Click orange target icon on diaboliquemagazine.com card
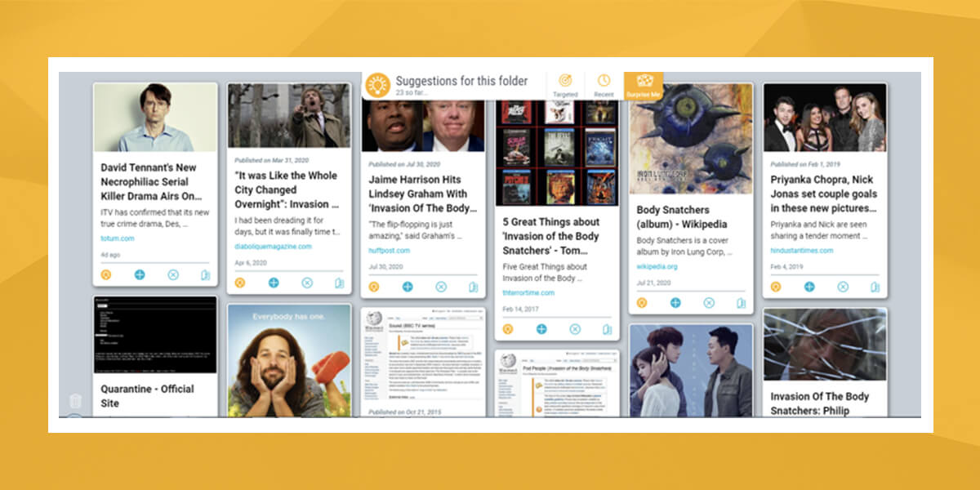This screenshot has height=490, width=980. [x=239, y=283]
